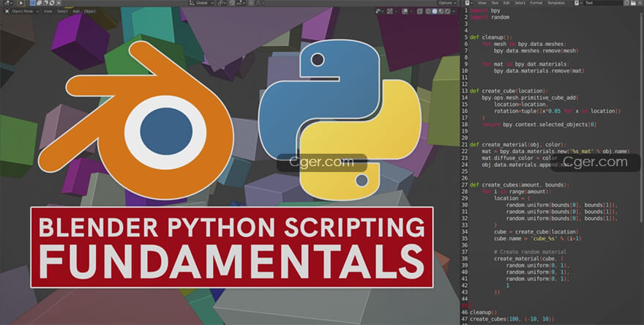
Task: Toggle X-ray mode
Action: (x=419, y=11)
